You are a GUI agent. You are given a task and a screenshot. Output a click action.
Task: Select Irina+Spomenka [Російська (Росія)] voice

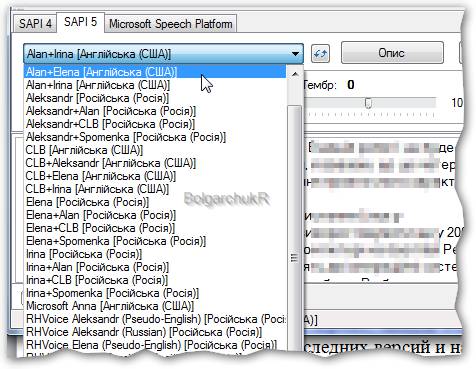click(155, 293)
